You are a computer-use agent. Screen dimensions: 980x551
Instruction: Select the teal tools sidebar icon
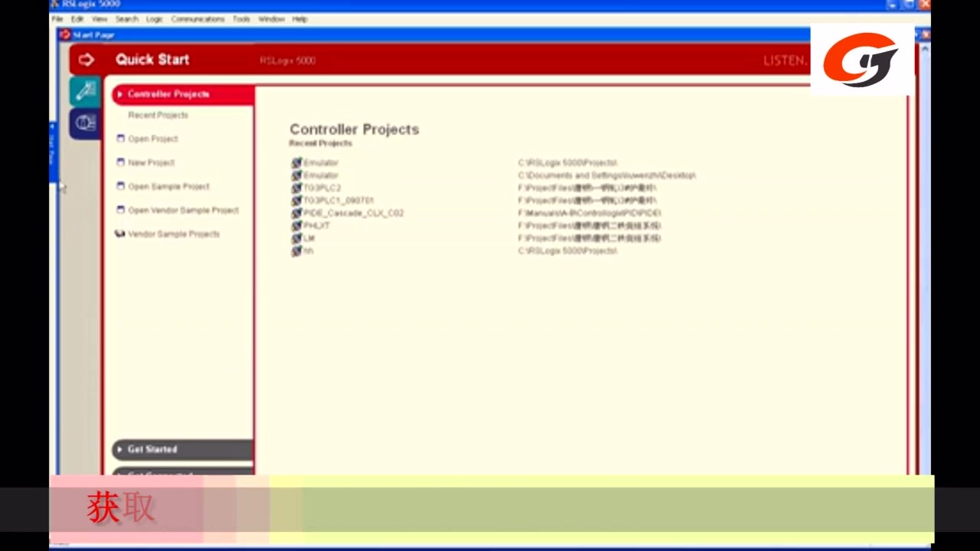[x=86, y=91]
